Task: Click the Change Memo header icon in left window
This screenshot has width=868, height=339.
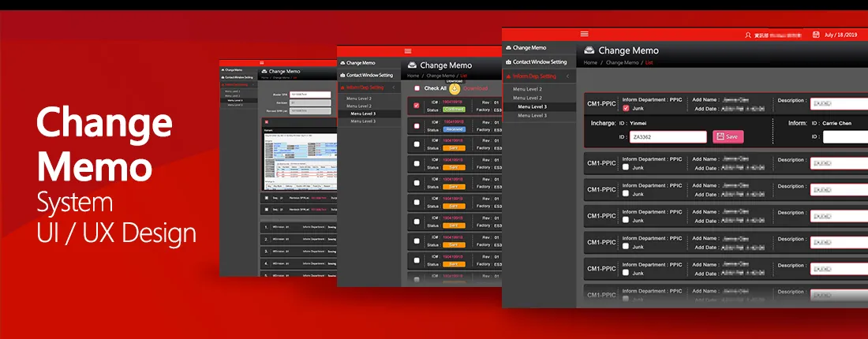Action: [x=264, y=71]
